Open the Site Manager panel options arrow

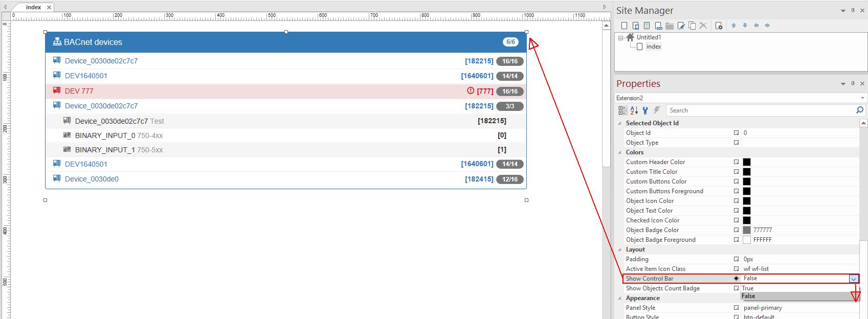pyautogui.click(x=843, y=11)
